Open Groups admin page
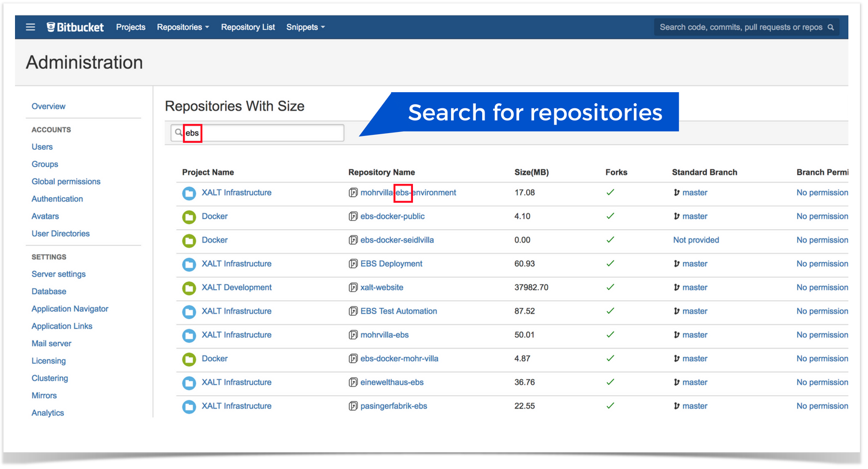The image size is (868, 469). 45,164
